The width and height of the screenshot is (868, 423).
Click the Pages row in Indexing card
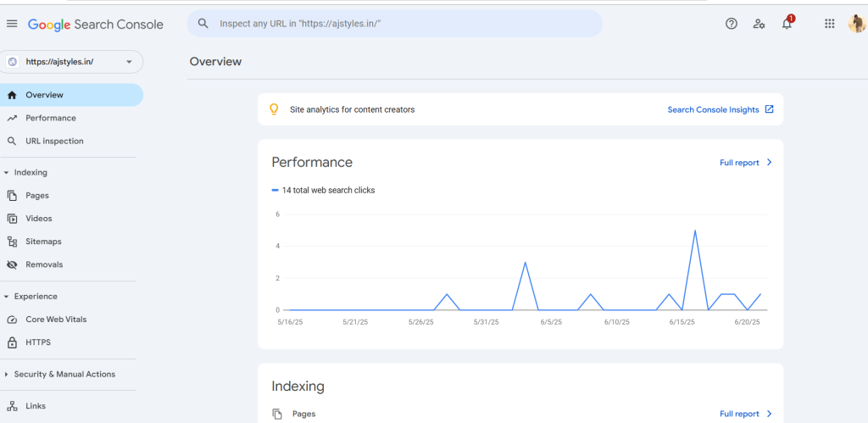(521, 414)
